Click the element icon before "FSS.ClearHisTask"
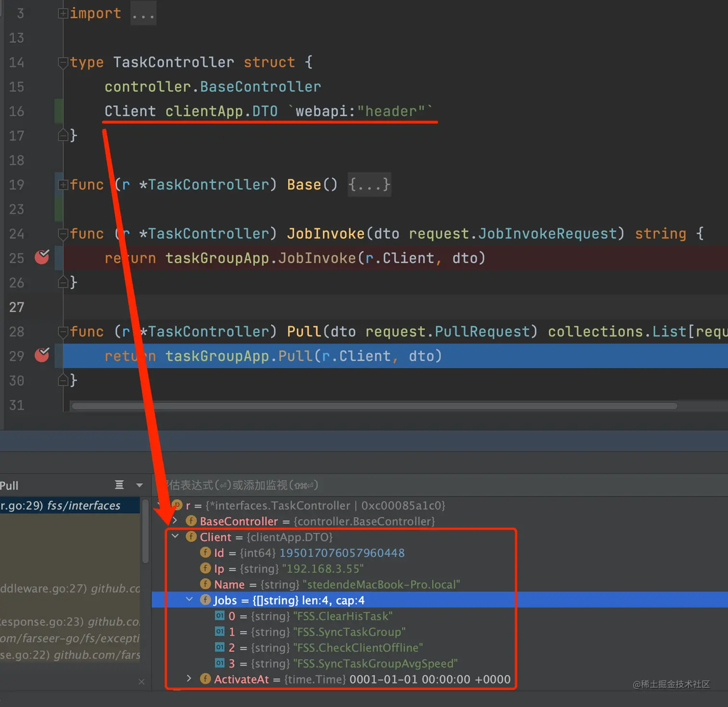Viewport: 728px width, 707px height. click(220, 616)
